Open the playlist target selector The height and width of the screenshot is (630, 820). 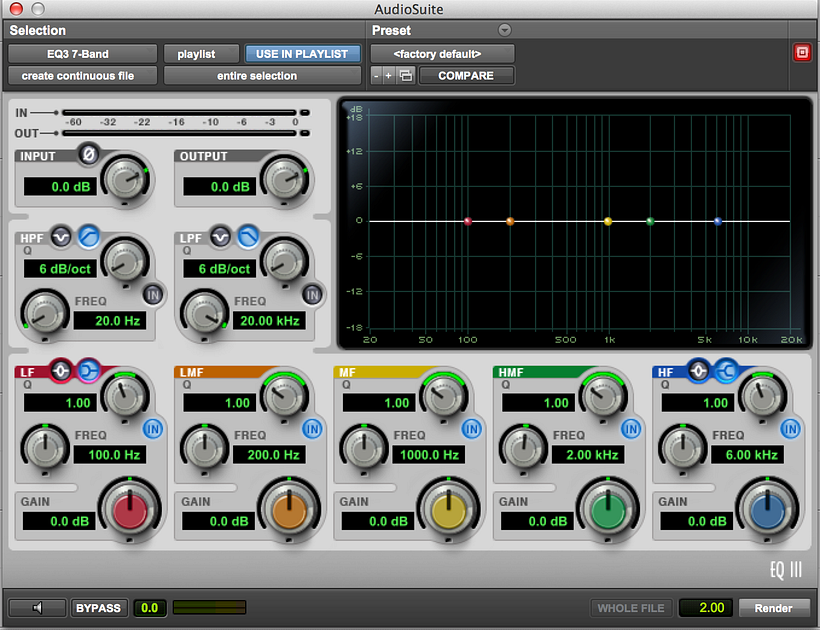[x=202, y=53]
